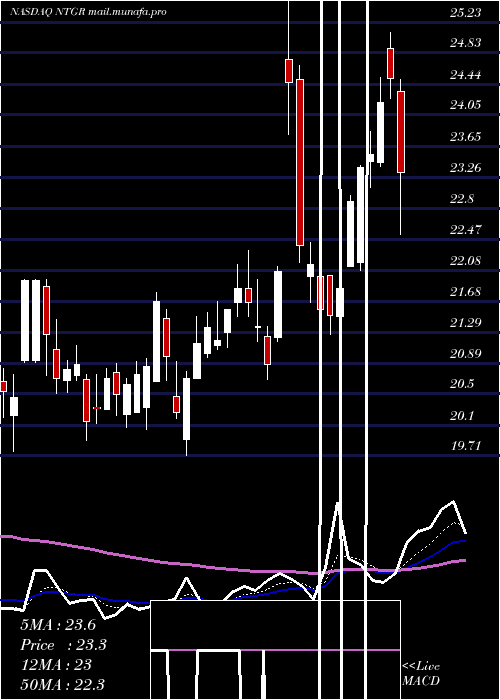Click the 21.29 price axis label
Viewport: 500px width, 700px height.
pyautogui.click(x=466, y=323)
